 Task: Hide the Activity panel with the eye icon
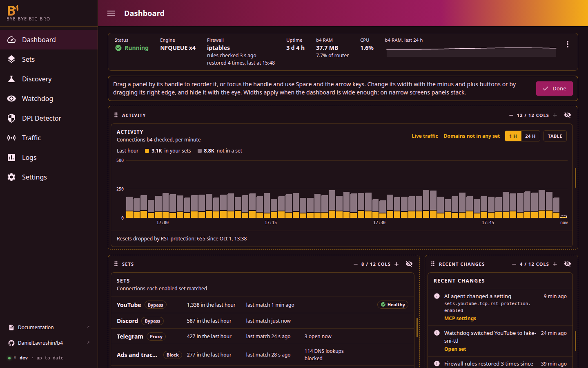click(568, 115)
